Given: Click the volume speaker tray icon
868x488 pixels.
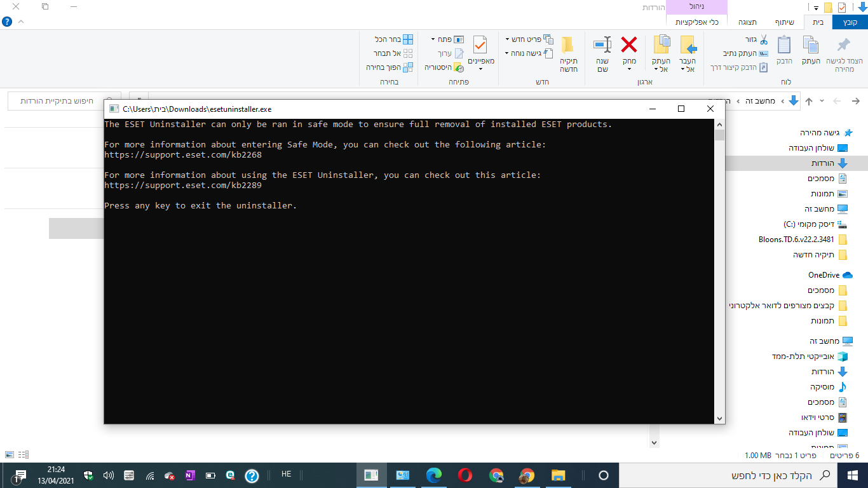Looking at the screenshot, I should [109, 475].
